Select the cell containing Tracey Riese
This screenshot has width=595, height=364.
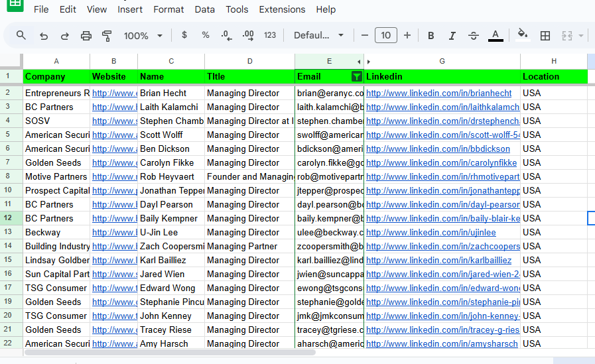[171, 330]
